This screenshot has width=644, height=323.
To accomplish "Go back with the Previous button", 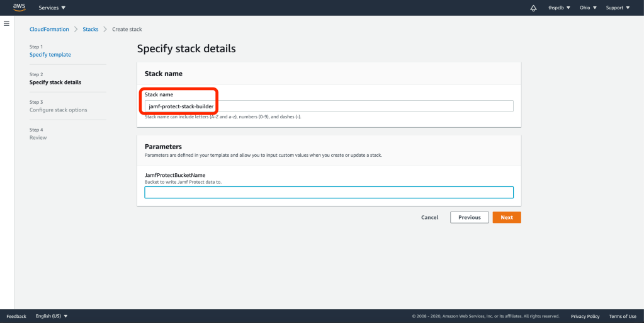I will (469, 217).
